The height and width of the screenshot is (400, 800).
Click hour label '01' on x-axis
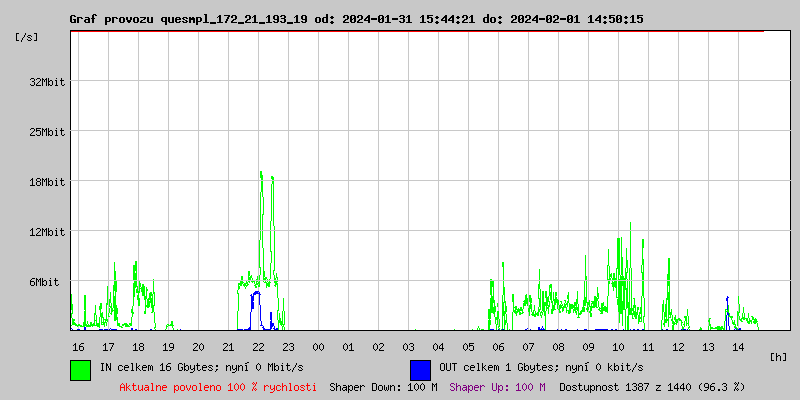click(x=348, y=347)
